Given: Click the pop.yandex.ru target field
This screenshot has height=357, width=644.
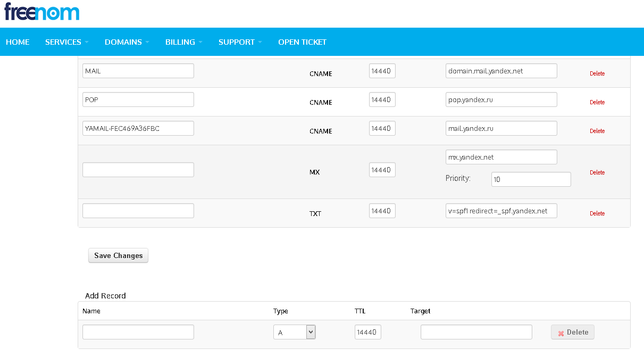Looking at the screenshot, I should [501, 99].
